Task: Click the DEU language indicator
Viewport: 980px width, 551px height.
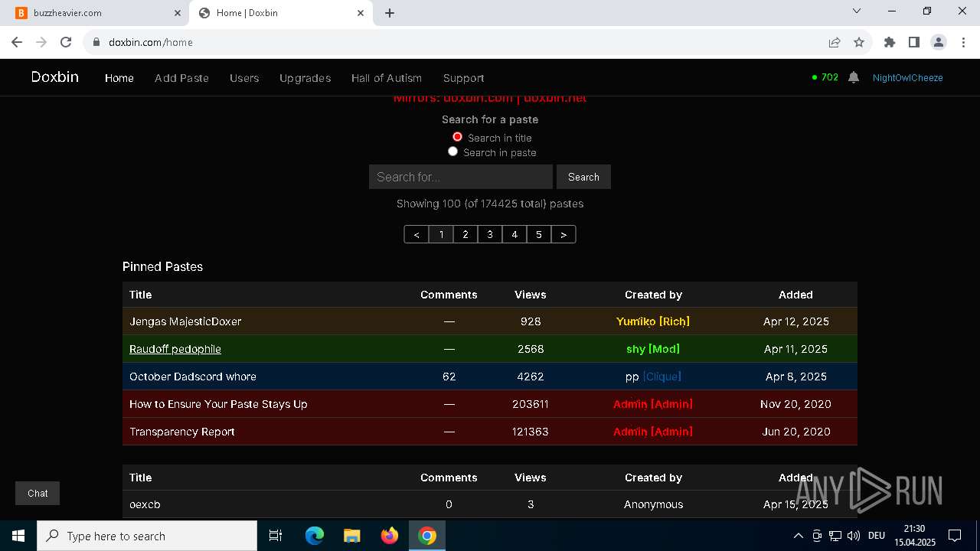Action: point(877,536)
